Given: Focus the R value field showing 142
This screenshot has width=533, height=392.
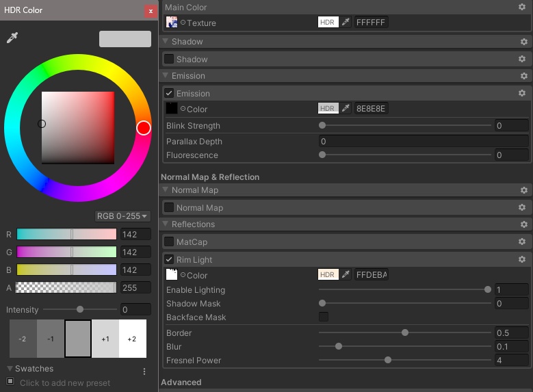Looking at the screenshot, I should click(135, 234).
